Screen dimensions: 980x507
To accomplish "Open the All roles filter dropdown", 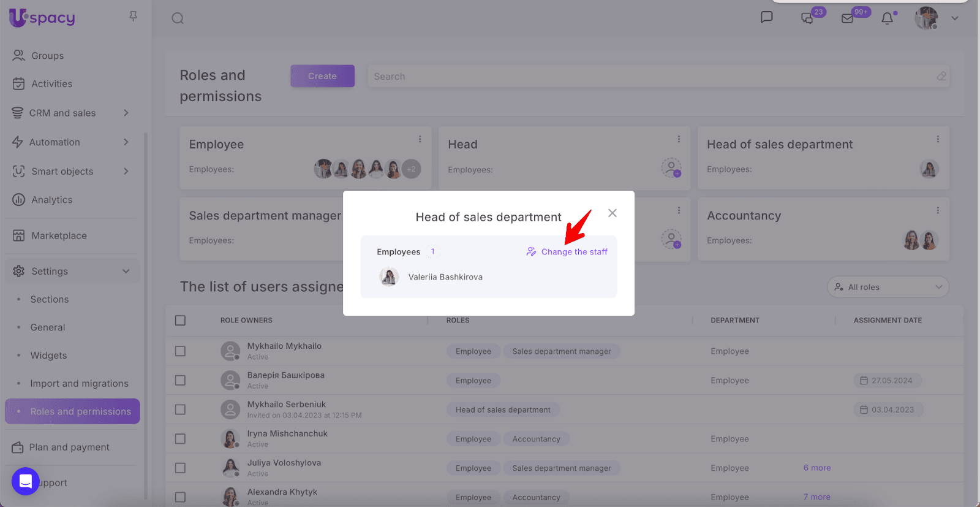I will [888, 287].
